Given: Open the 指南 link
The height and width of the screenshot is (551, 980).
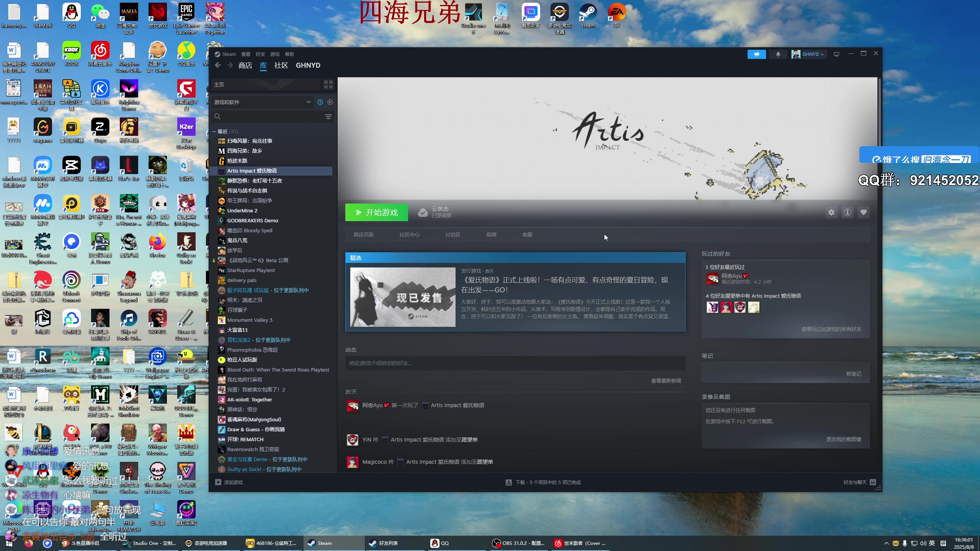Looking at the screenshot, I should pyautogui.click(x=492, y=235).
